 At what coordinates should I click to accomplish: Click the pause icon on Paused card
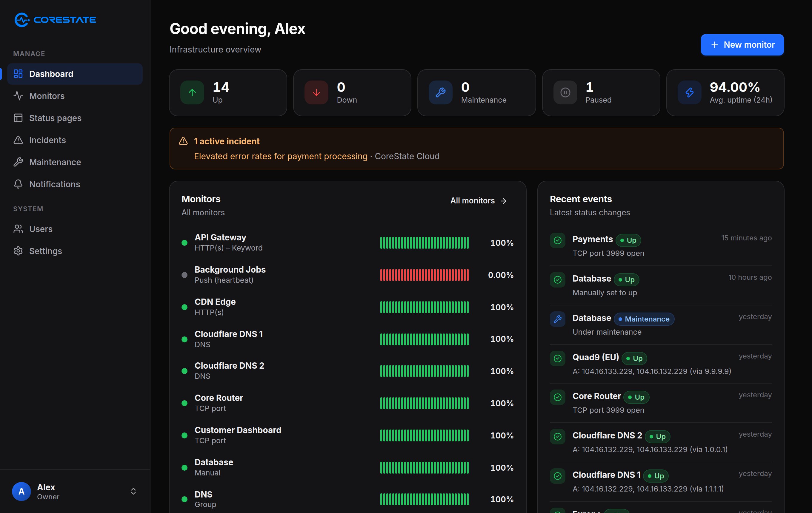pos(565,93)
